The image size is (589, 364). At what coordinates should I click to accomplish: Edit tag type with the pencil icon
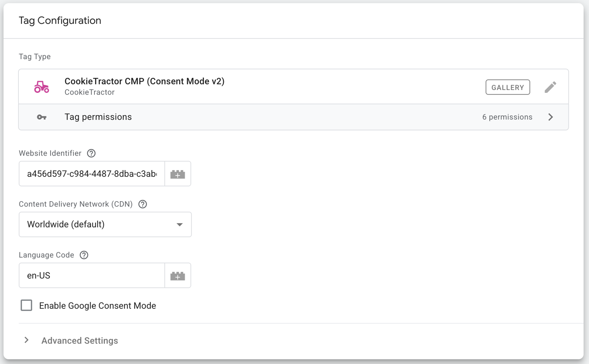550,87
